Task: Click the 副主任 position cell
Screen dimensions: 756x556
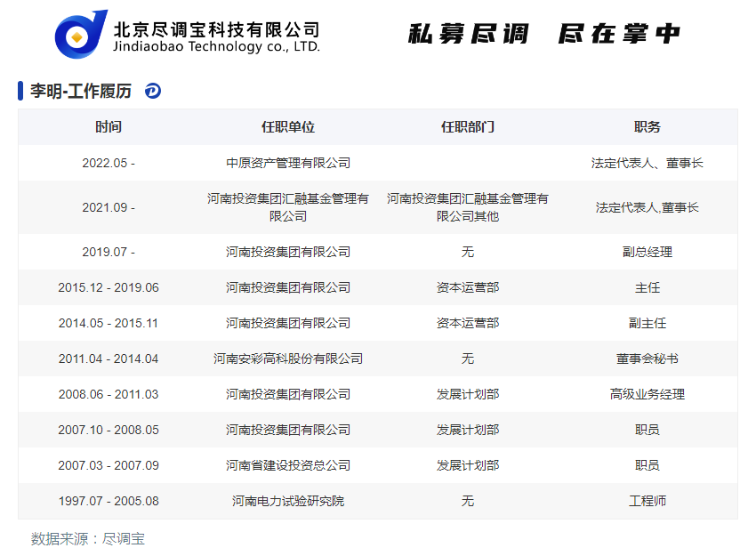Action: click(x=647, y=323)
